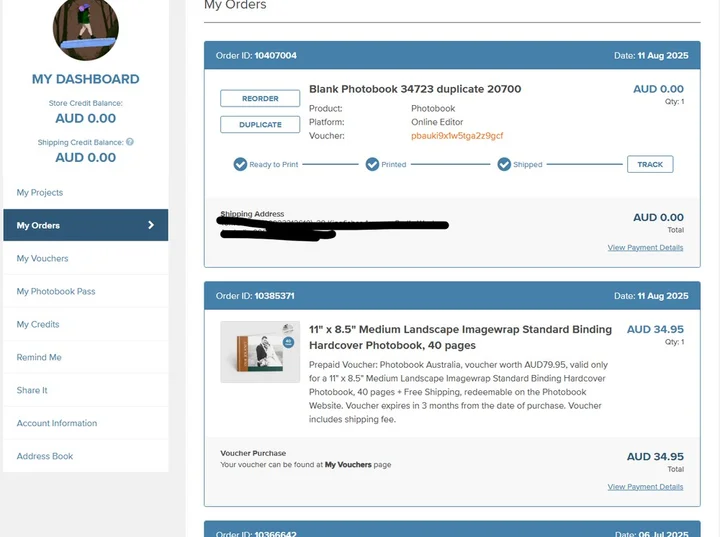This screenshot has height=537, width=720.
Task: Open Share It sidebar item
Action: click(x=32, y=390)
